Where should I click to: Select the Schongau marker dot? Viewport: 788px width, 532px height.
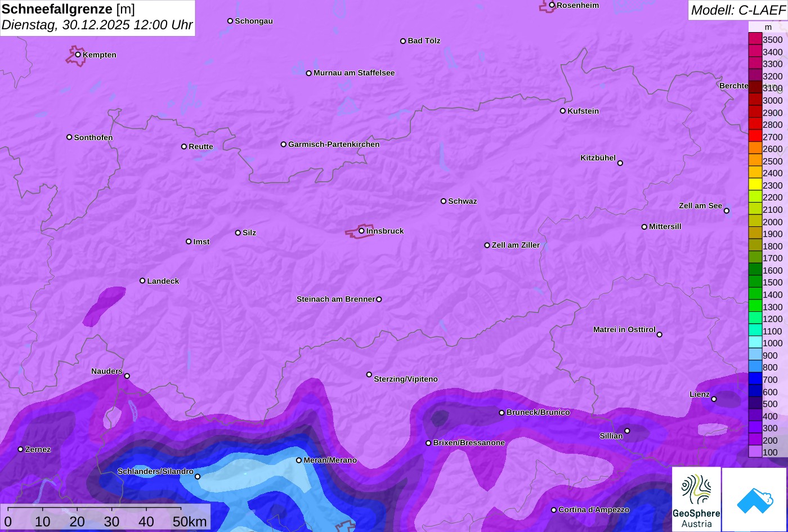click(x=230, y=21)
